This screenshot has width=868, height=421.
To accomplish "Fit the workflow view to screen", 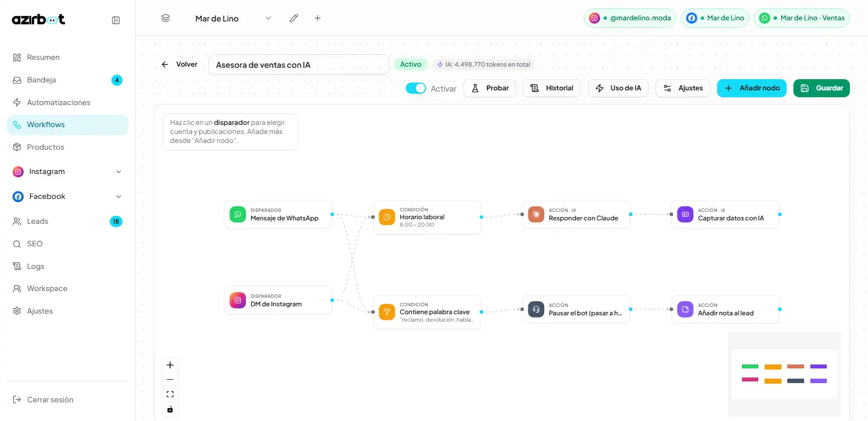I will coord(170,394).
